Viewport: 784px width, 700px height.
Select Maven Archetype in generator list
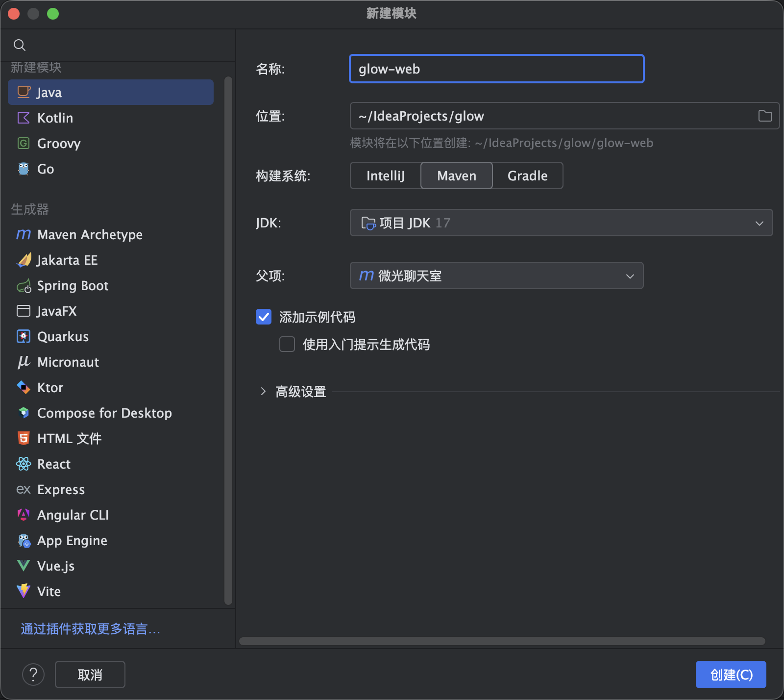[90, 235]
